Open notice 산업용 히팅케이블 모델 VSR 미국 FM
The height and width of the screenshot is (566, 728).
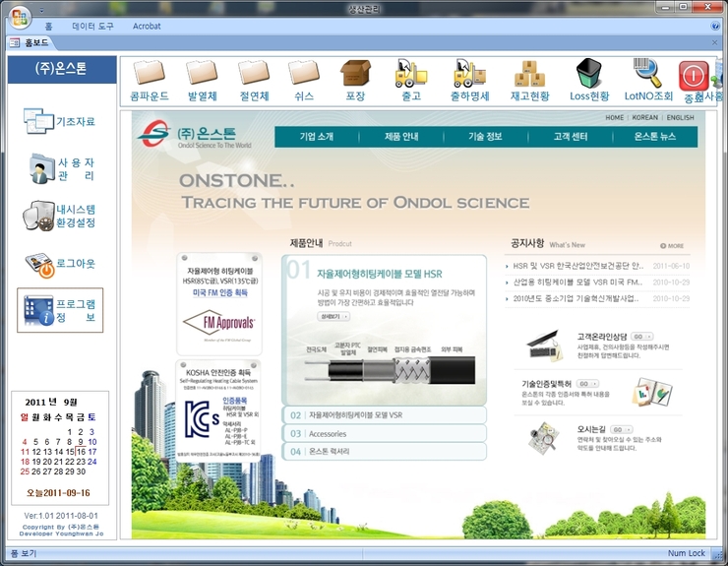click(x=577, y=283)
